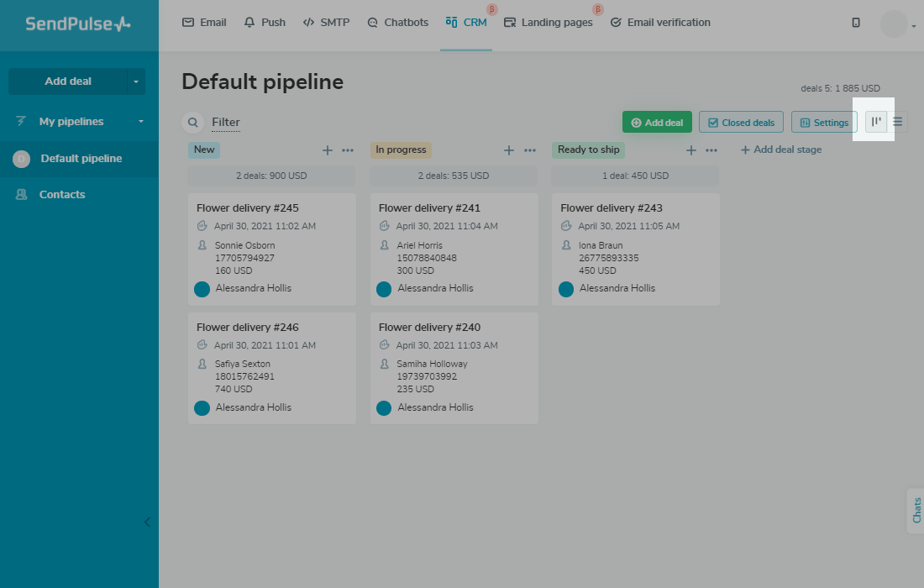The height and width of the screenshot is (588, 924).
Task: Click the search magnifier icon
Action: (x=193, y=123)
